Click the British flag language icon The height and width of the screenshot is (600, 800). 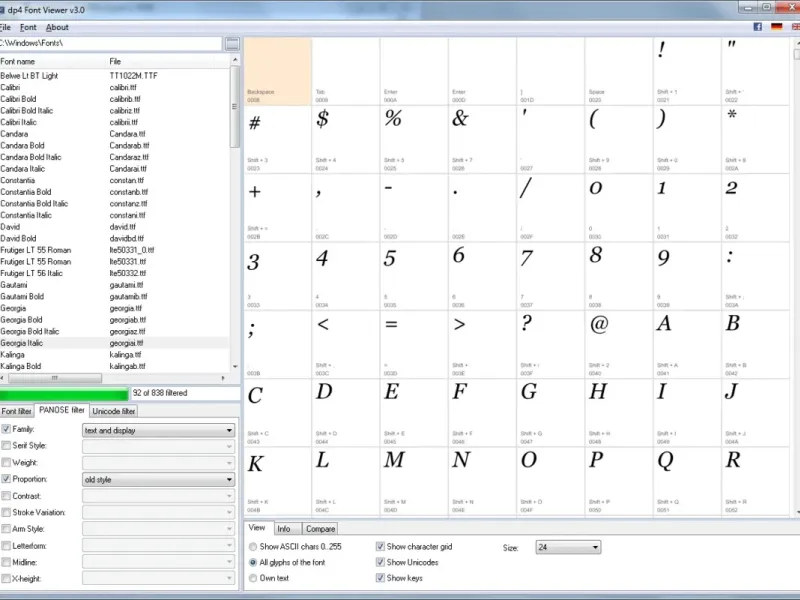point(796,27)
